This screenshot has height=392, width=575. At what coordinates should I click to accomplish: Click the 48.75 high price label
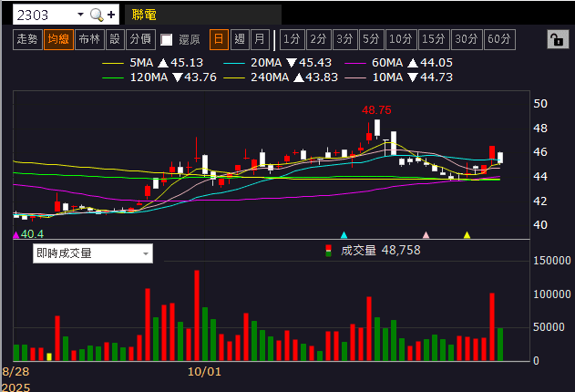pos(376,109)
